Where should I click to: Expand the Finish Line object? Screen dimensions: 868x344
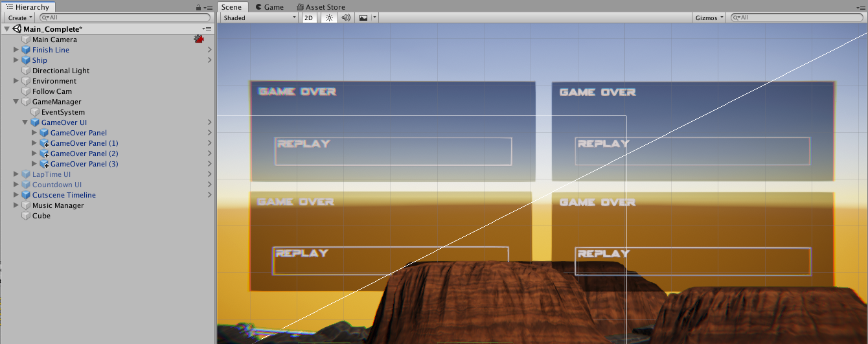[x=16, y=50]
